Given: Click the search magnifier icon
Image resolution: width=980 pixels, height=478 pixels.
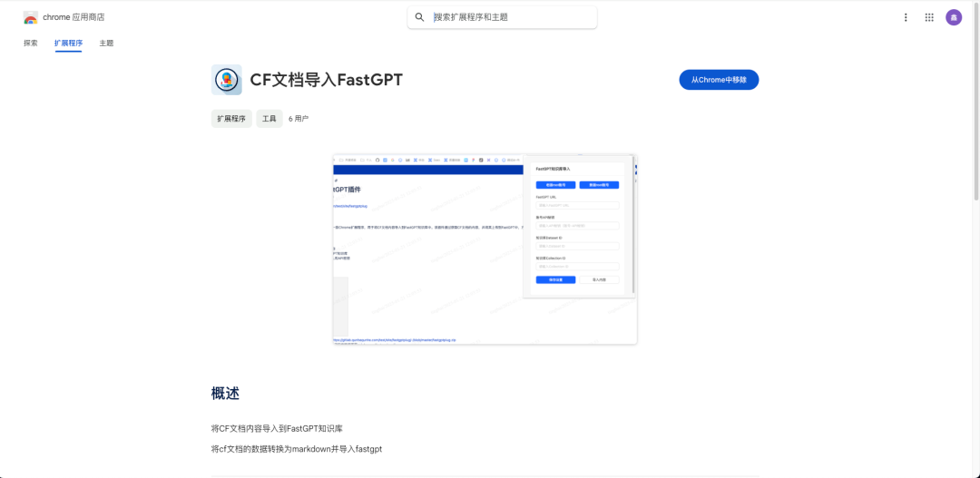Looking at the screenshot, I should 420,17.
